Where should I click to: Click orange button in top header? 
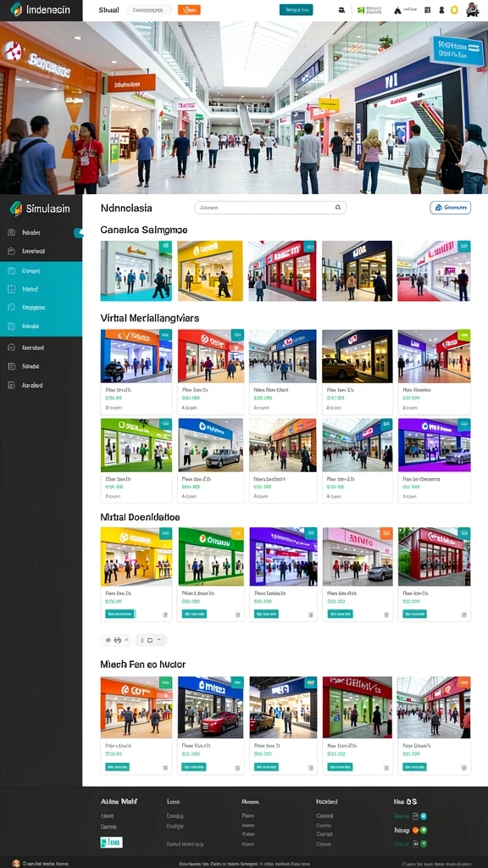coord(189,9)
